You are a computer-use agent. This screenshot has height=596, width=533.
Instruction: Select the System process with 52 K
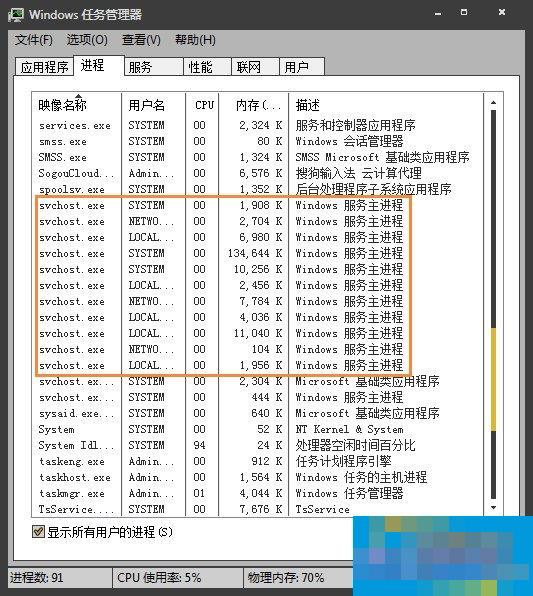click(257, 429)
